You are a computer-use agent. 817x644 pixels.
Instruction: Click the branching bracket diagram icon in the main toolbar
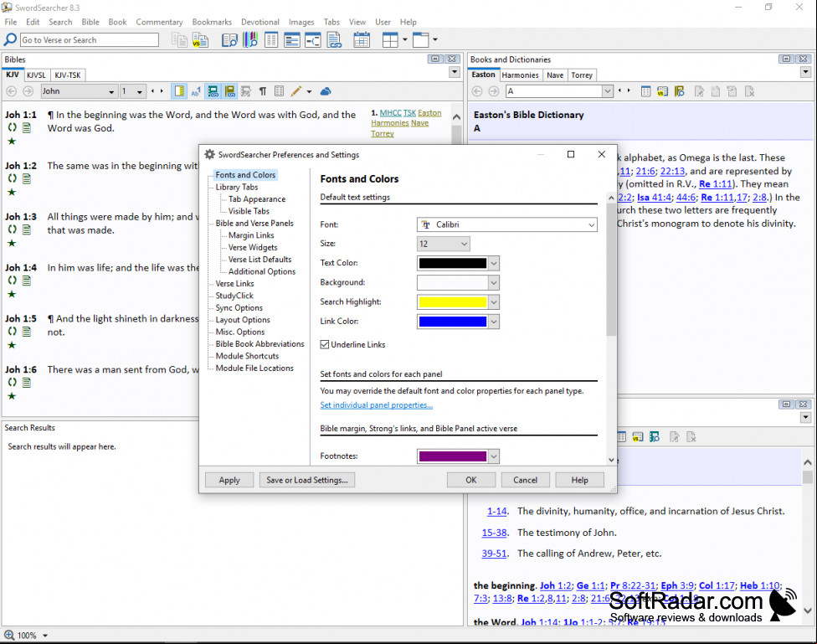[312, 39]
